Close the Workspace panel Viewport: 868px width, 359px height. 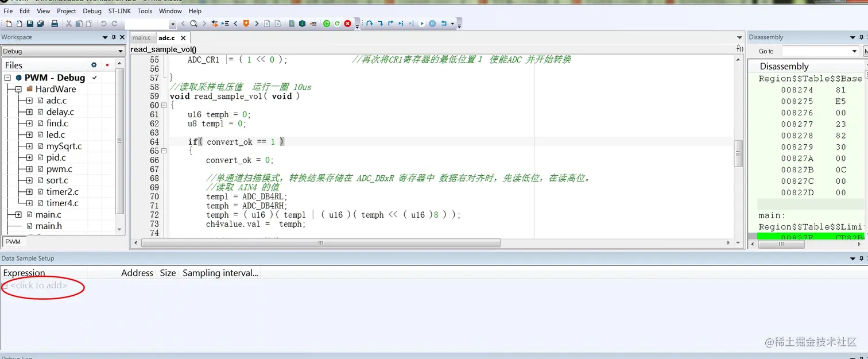click(122, 37)
